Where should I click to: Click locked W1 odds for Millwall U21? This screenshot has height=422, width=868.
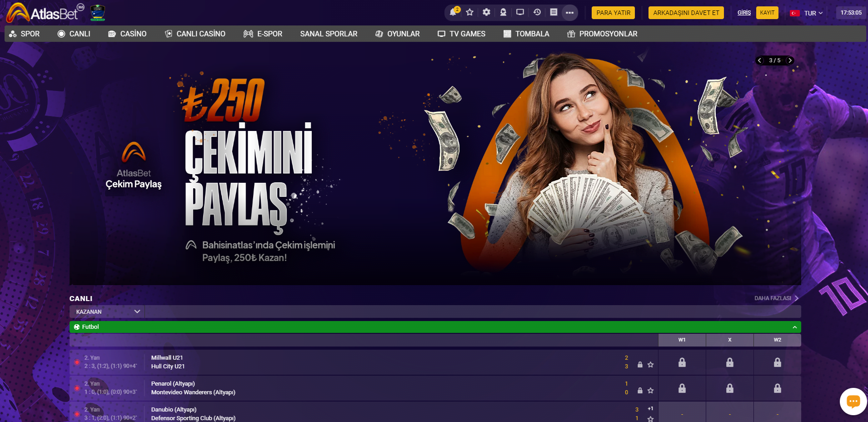pyautogui.click(x=682, y=362)
